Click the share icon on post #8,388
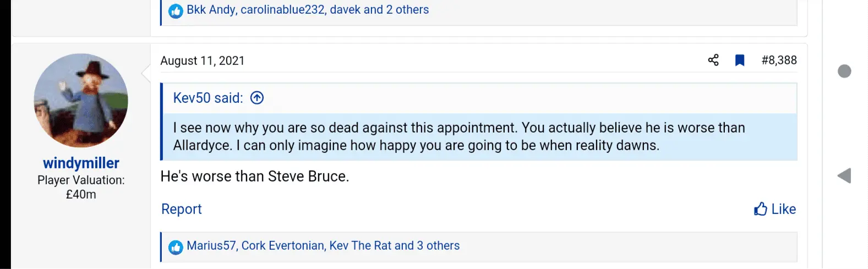868x269 pixels. [x=713, y=61]
